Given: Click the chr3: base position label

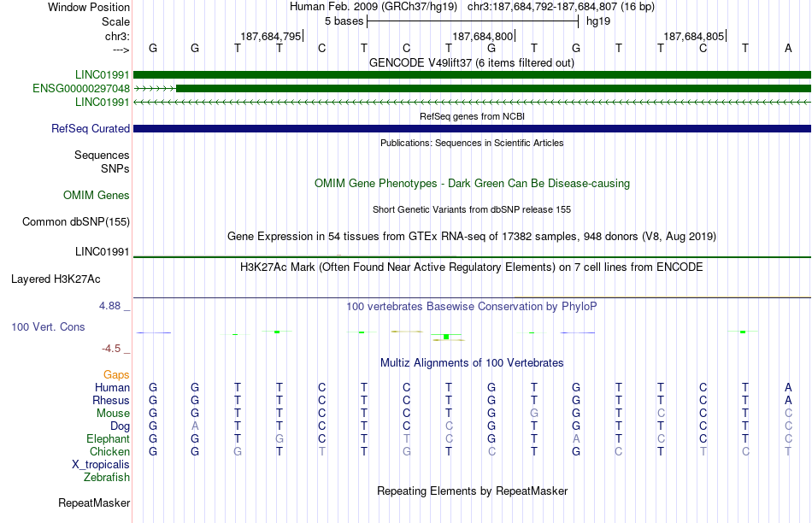Looking at the screenshot, I should tap(117, 36).
